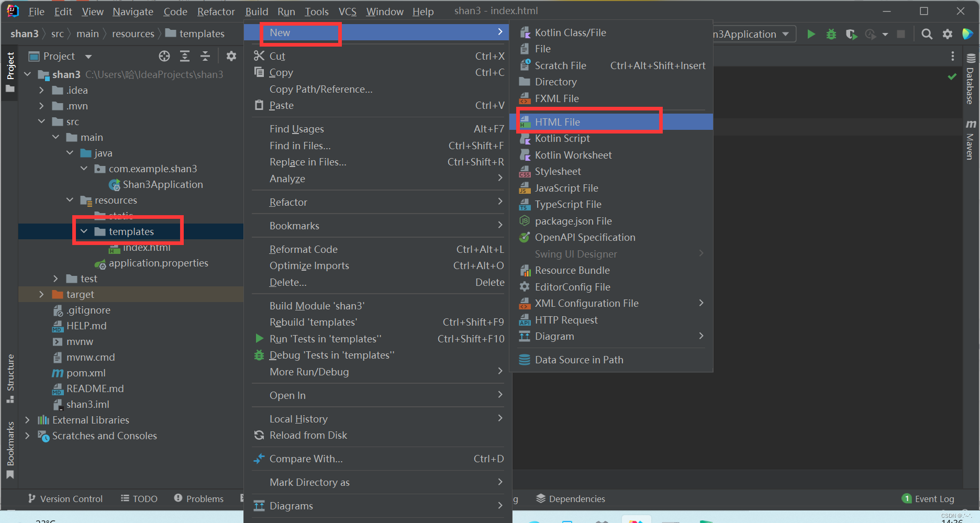Choose HTML File from New submenu

pyautogui.click(x=611, y=122)
